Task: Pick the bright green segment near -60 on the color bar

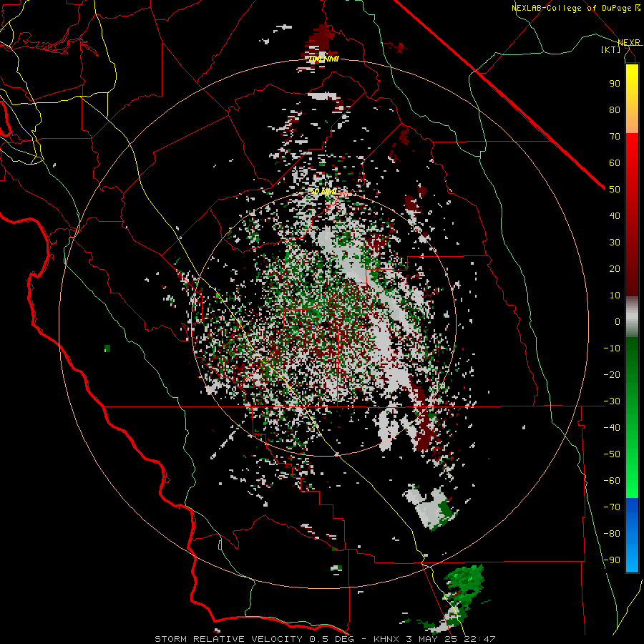Action: click(632, 482)
